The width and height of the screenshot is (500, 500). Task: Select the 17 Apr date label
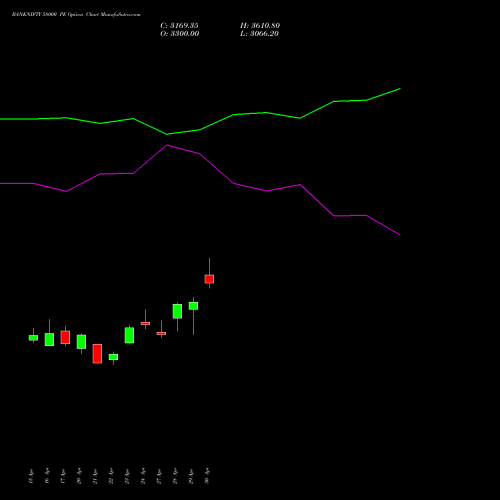(63, 477)
